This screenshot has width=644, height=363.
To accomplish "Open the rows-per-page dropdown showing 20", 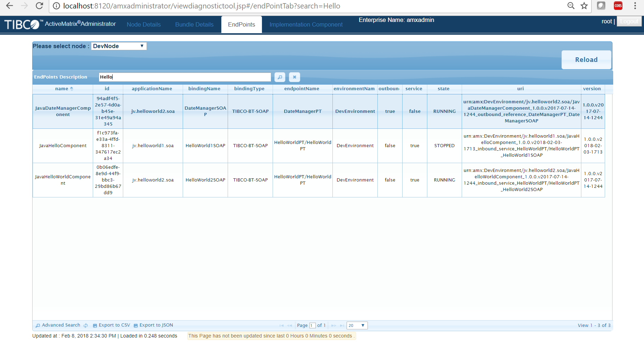I will pyautogui.click(x=357, y=325).
